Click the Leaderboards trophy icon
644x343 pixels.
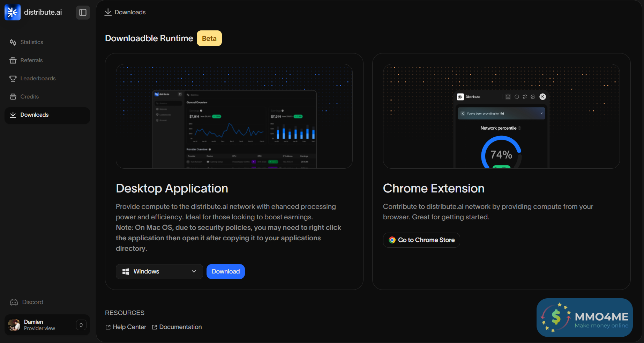13,79
